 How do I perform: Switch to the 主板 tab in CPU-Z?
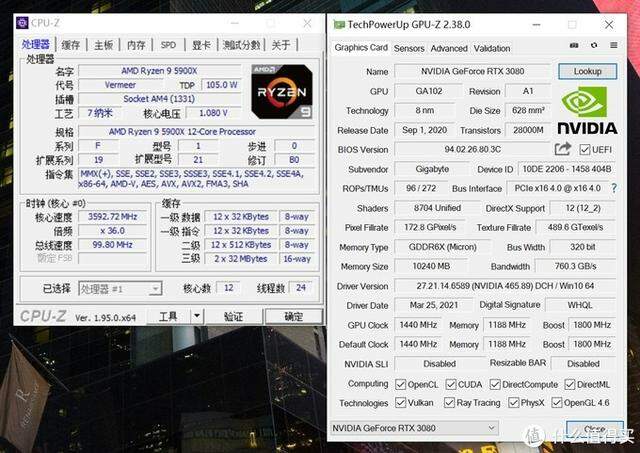point(104,45)
